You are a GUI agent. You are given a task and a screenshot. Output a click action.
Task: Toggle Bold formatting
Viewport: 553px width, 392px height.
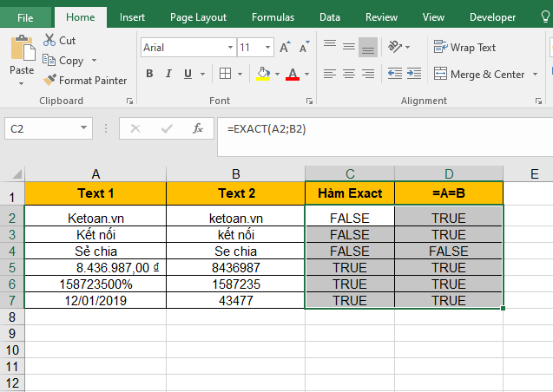click(x=149, y=75)
